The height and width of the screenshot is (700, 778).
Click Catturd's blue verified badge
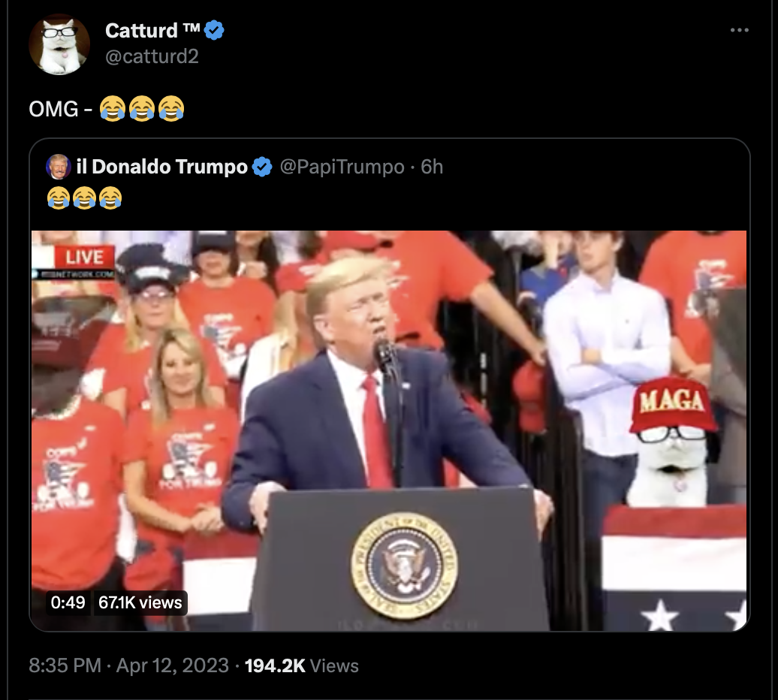[214, 31]
